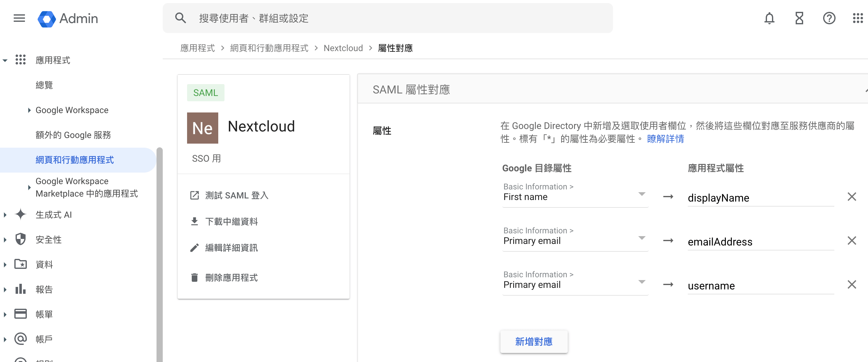Click 刪除應用程式
The image size is (868, 362).
tap(231, 278)
